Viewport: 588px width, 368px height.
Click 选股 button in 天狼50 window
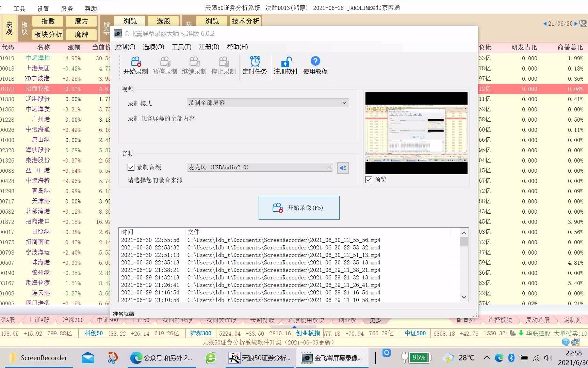(x=163, y=21)
